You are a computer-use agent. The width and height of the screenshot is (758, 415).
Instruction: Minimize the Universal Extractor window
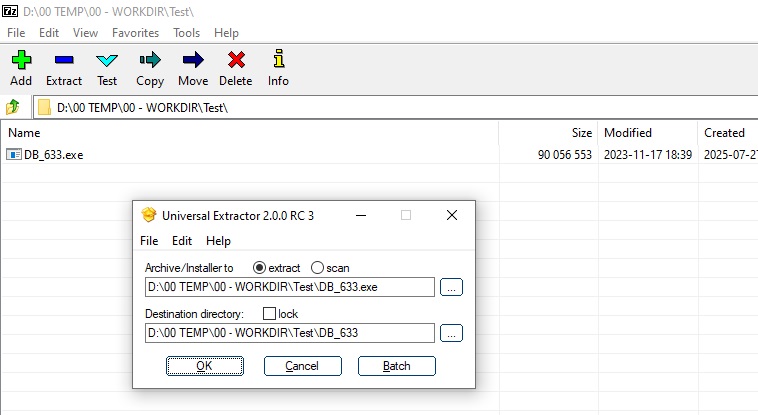pos(361,215)
